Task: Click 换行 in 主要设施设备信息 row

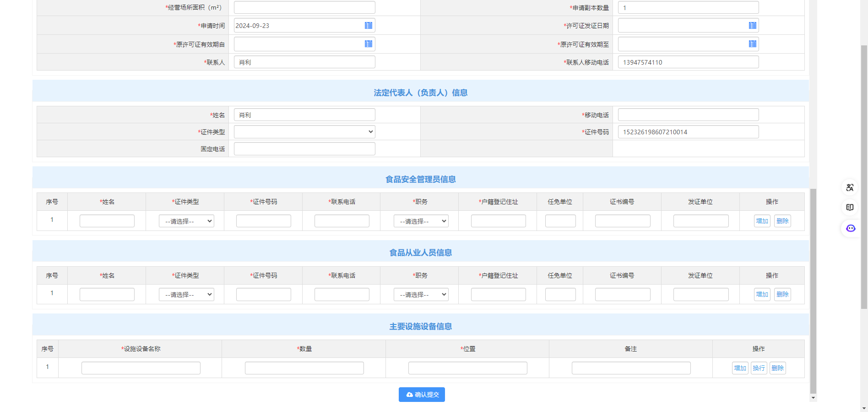Action: click(x=759, y=368)
